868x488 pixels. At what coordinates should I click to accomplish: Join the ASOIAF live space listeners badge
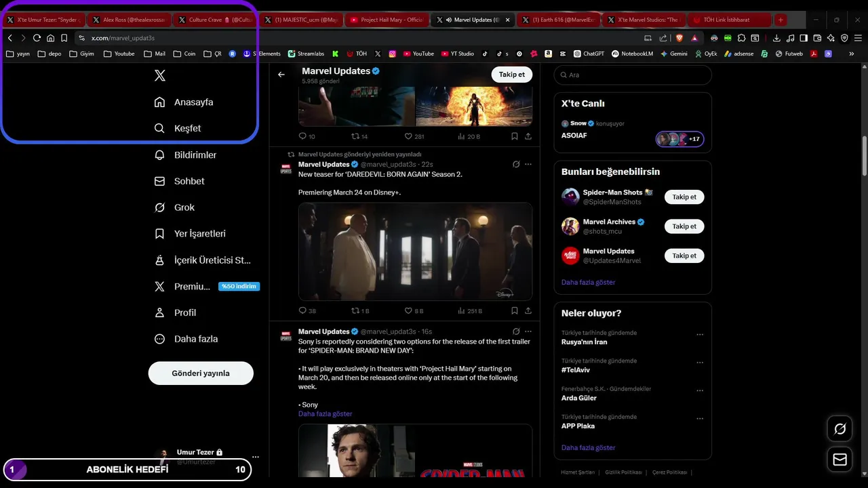pyautogui.click(x=679, y=139)
